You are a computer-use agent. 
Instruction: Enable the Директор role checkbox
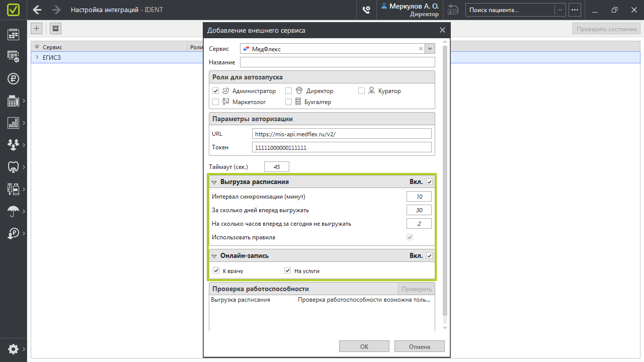click(289, 91)
